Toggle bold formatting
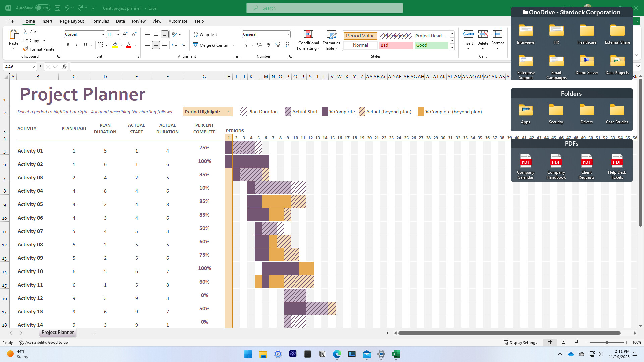The width and height of the screenshot is (644, 362). coord(68,45)
